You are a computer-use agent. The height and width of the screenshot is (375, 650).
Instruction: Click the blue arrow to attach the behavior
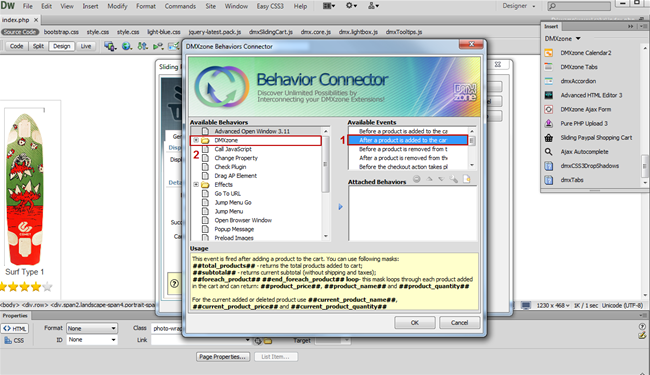[x=340, y=206]
